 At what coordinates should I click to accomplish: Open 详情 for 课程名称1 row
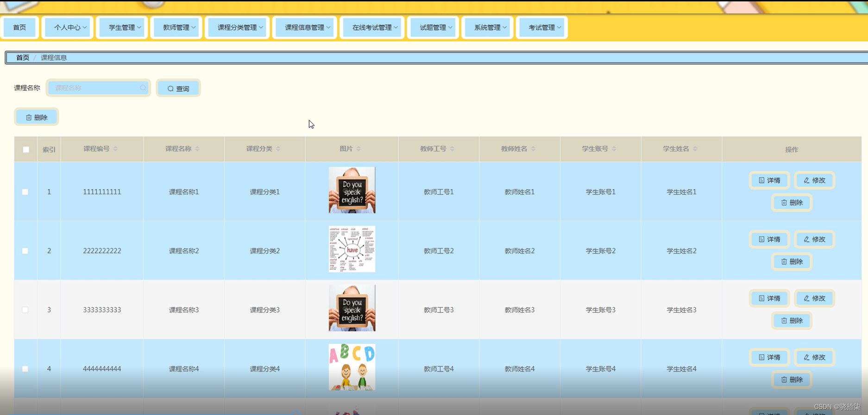click(769, 180)
